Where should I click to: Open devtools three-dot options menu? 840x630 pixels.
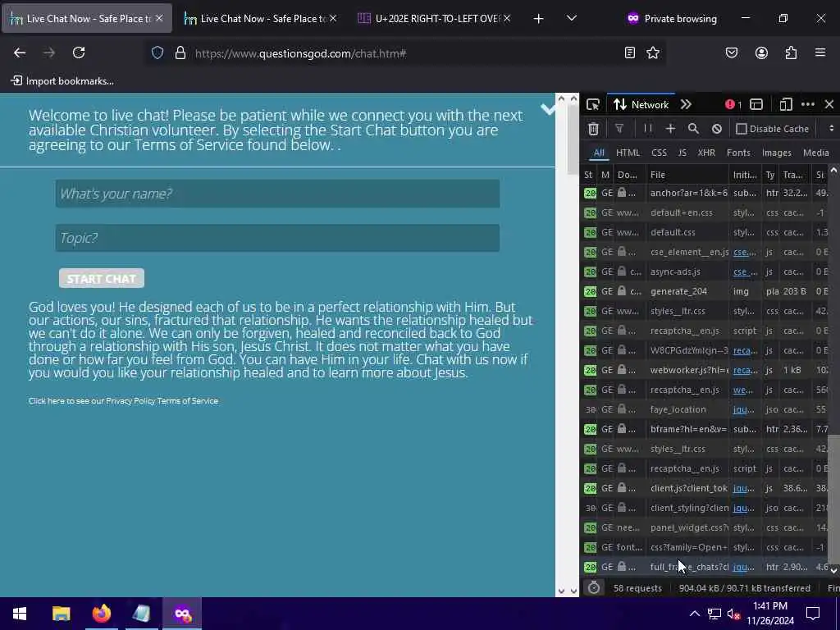coord(808,104)
